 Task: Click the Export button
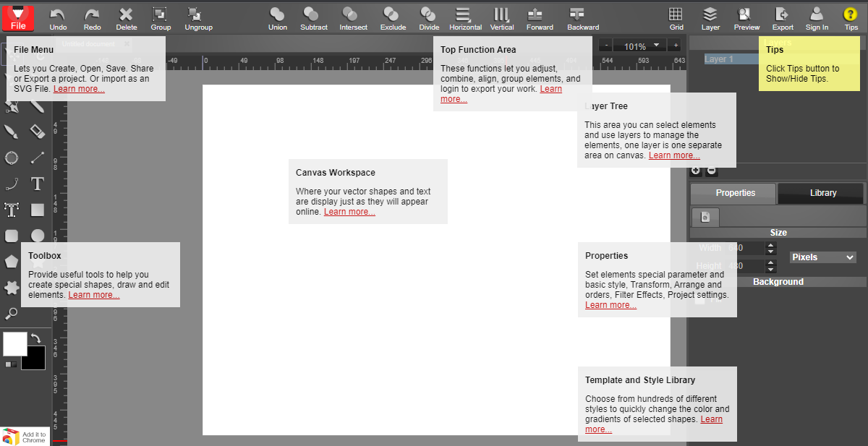pyautogui.click(x=783, y=18)
